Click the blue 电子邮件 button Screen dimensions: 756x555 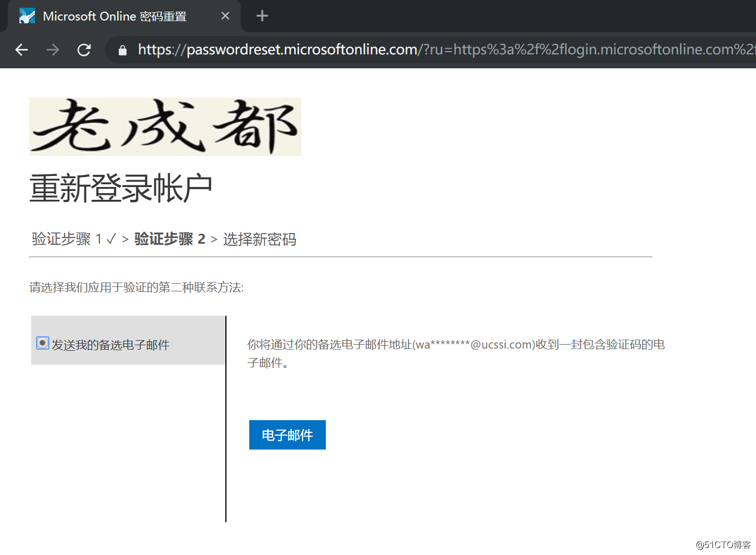[x=288, y=435]
